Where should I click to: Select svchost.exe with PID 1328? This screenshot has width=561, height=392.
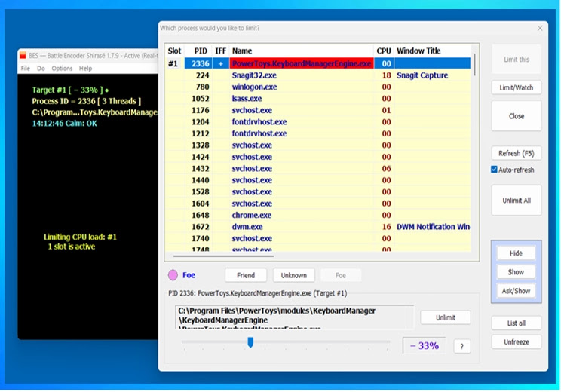[318, 145]
